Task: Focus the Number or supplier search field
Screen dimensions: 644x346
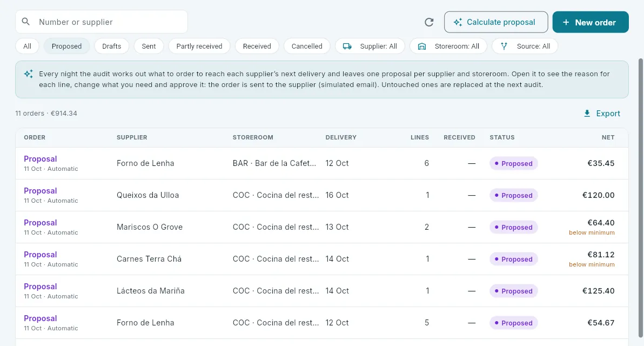Action: tap(102, 22)
